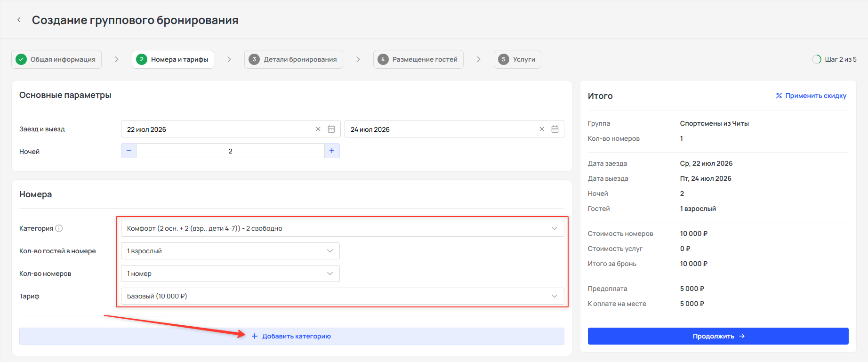Go to the Общая информация step

[x=56, y=59]
